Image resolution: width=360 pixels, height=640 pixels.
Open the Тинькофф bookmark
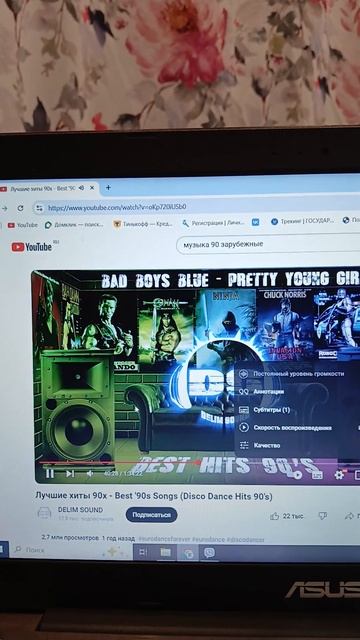point(142,224)
